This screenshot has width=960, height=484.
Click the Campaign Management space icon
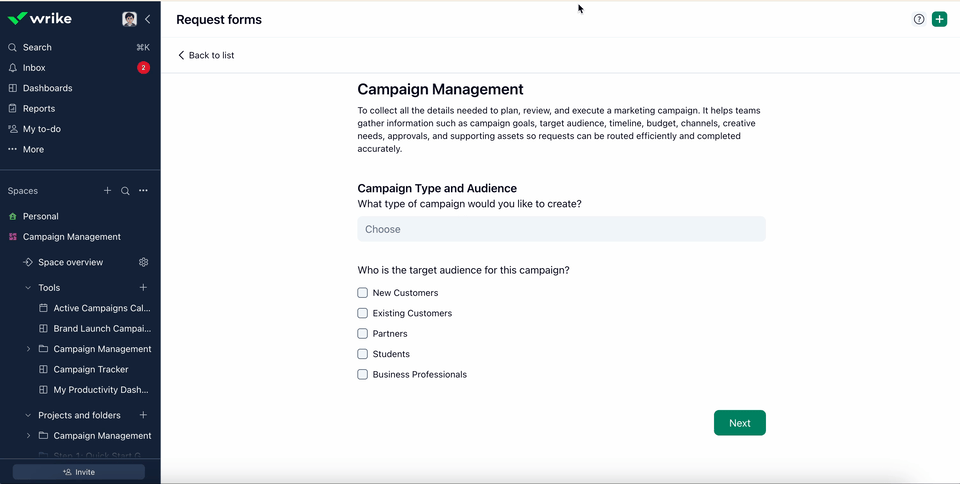(x=12, y=237)
